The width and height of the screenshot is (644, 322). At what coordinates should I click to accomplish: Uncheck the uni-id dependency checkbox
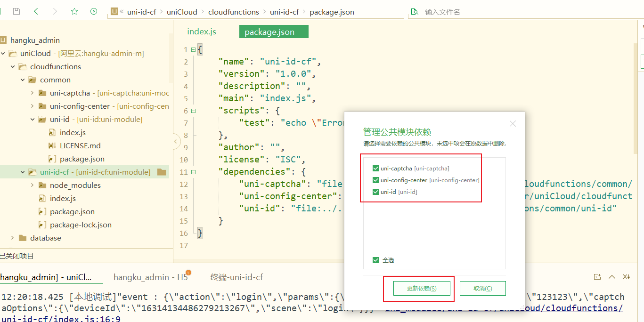[x=375, y=192]
